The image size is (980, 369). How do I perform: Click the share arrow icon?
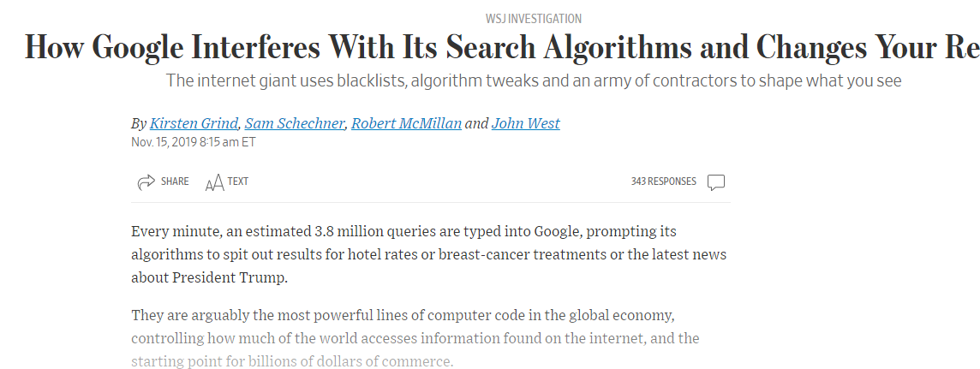[146, 182]
